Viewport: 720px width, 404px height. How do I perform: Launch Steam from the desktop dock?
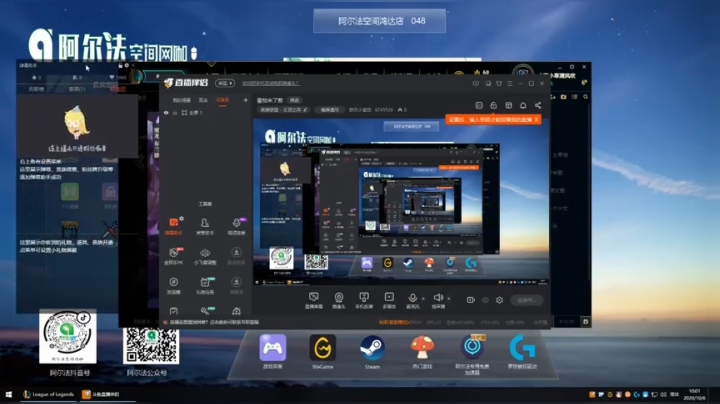coord(372,352)
